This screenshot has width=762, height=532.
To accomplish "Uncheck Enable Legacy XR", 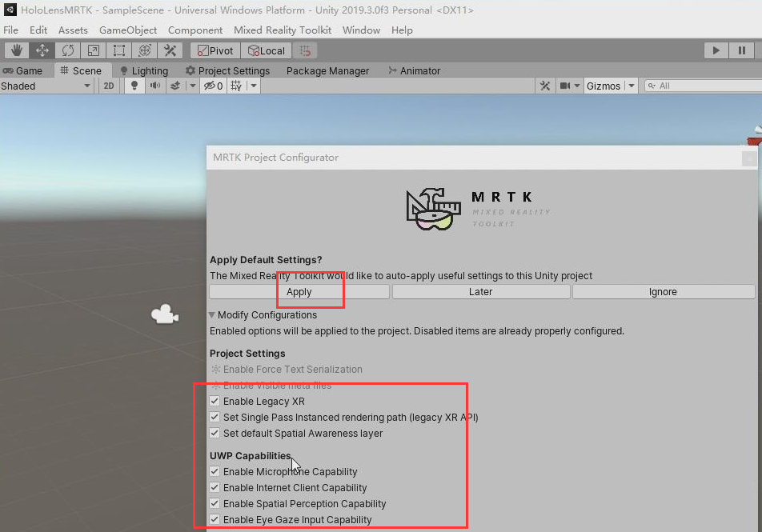I will click(x=215, y=402).
